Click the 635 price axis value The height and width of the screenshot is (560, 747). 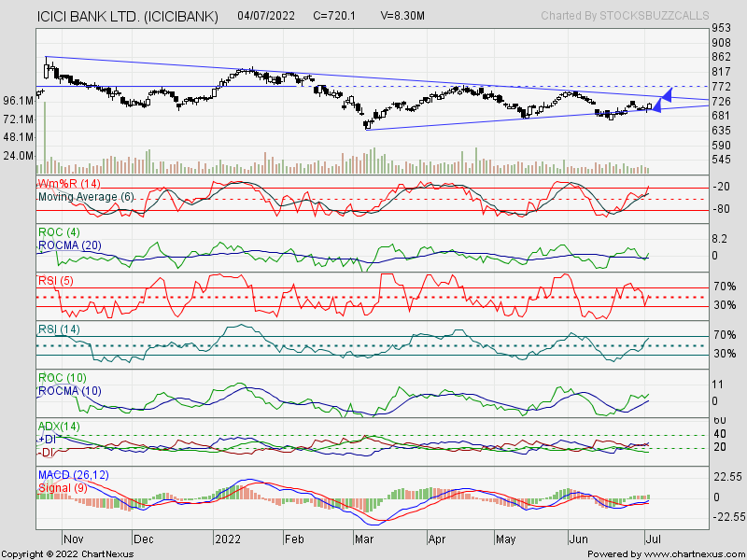coord(721,131)
